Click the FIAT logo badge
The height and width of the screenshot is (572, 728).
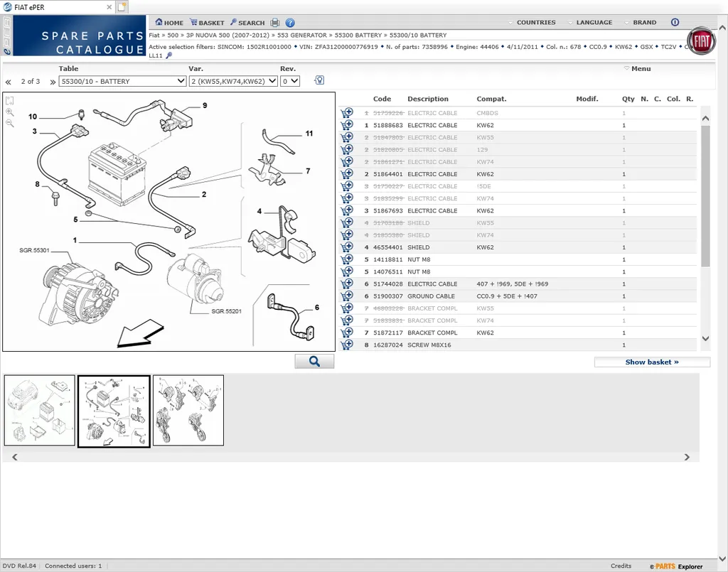(x=701, y=41)
